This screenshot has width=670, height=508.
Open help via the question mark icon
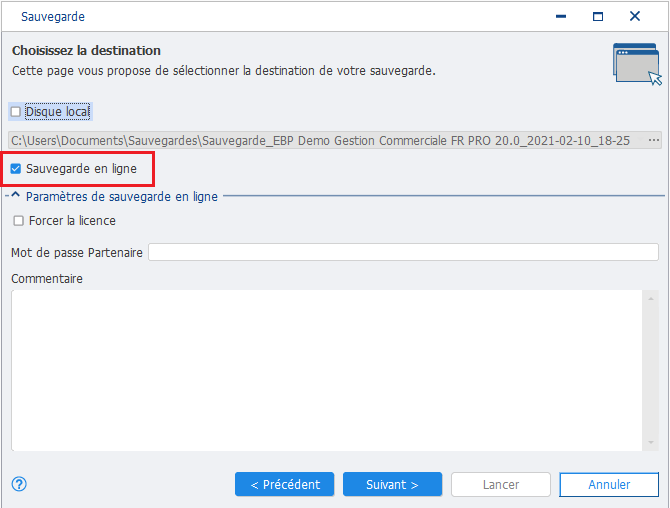click(x=19, y=484)
